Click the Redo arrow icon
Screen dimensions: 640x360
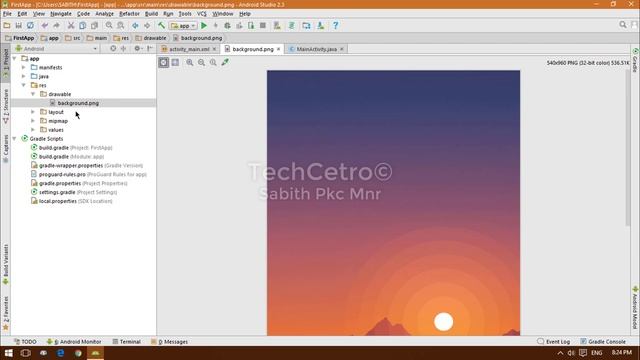click(56, 25)
